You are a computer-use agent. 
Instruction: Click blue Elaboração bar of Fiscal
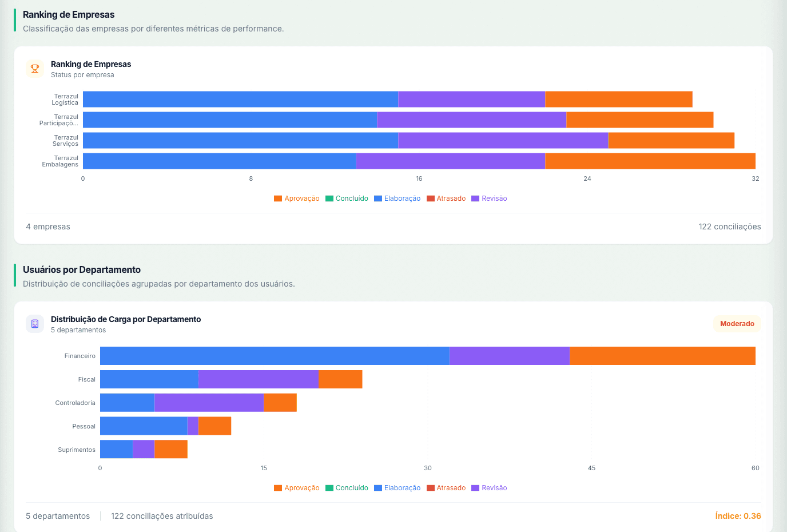[x=149, y=379]
